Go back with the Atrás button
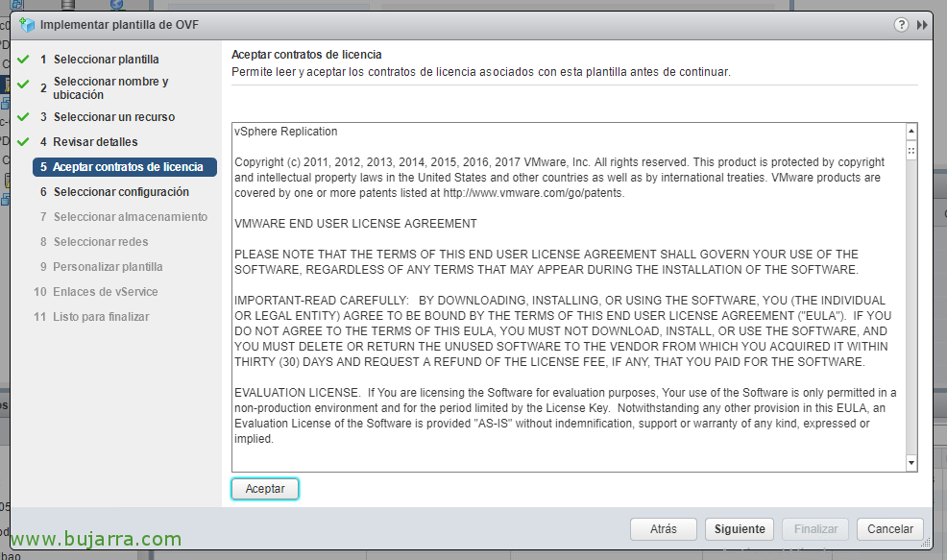The width and height of the screenshot is (947, 560). (x=663, y=529)
